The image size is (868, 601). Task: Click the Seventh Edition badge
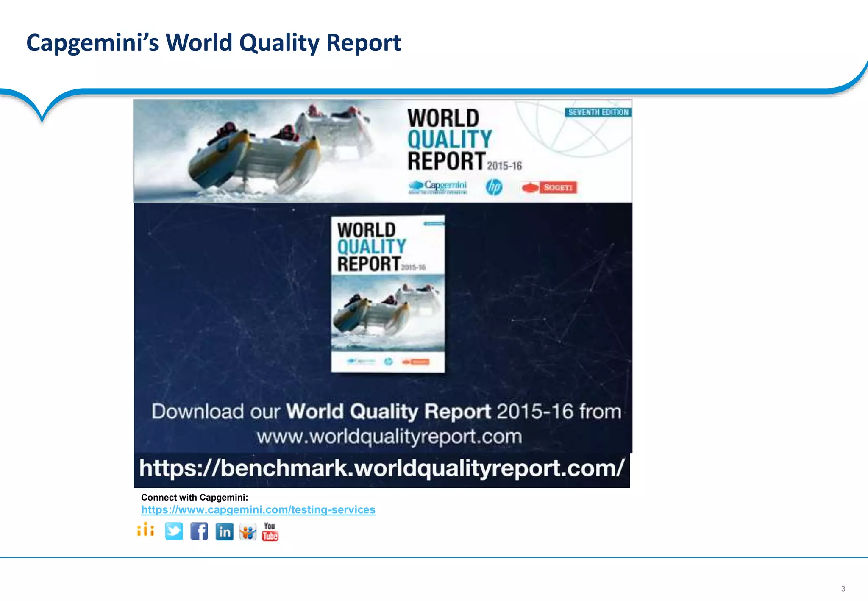point(598,112)
